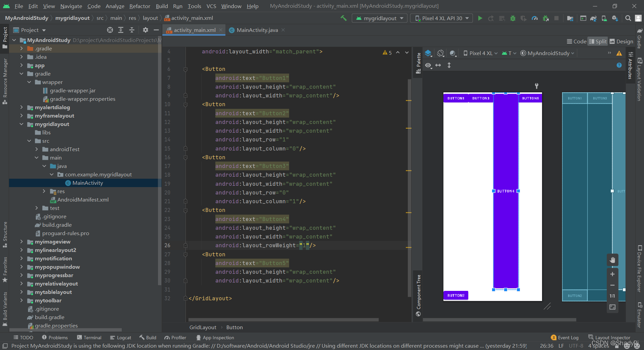Click Search Everywhere magnifier icon

coord(628,18)
